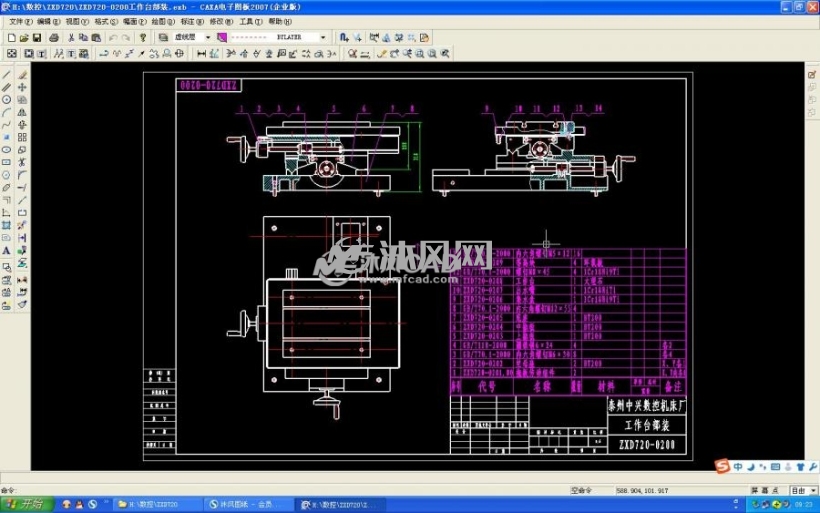Click the show-all view icon at toolbar start

(x=12, y=53)
